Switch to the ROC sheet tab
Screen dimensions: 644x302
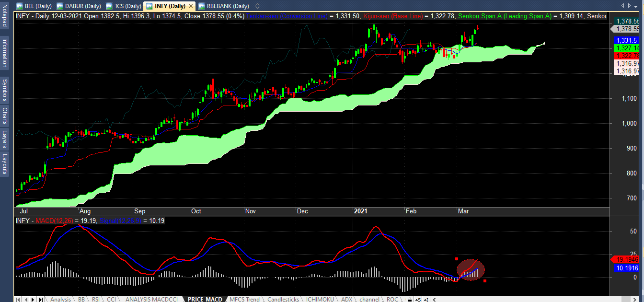coord(392,299)
